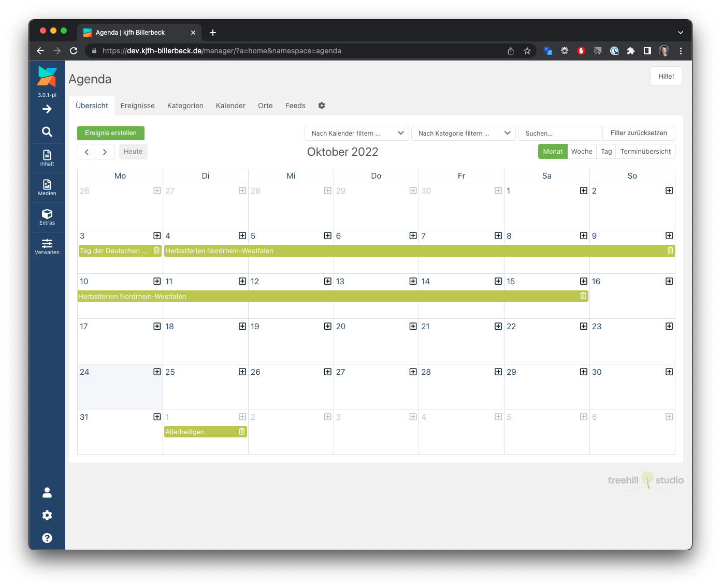Switch to the Ereignisse tab
Viewport: 721px width, 588px height.
tap(138, 106)
